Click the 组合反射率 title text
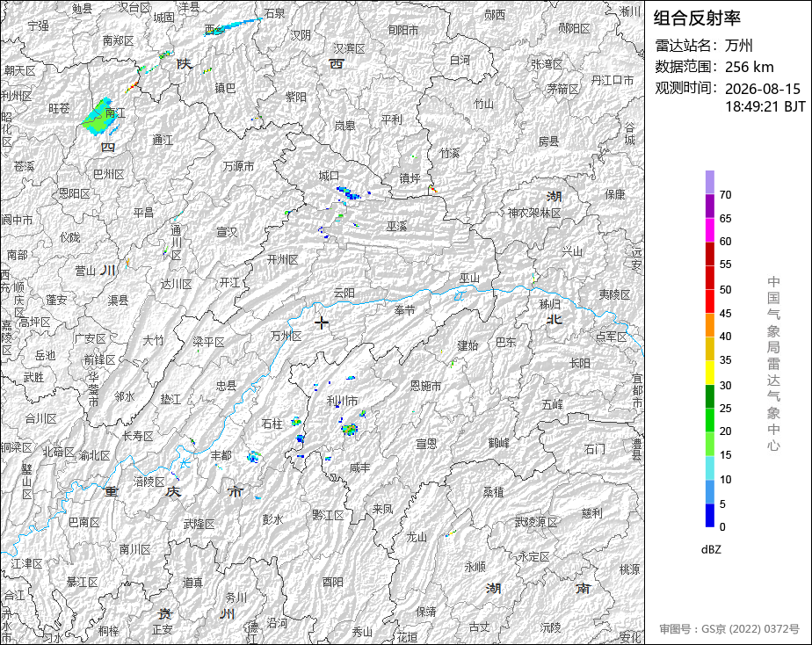 (697, 18)
